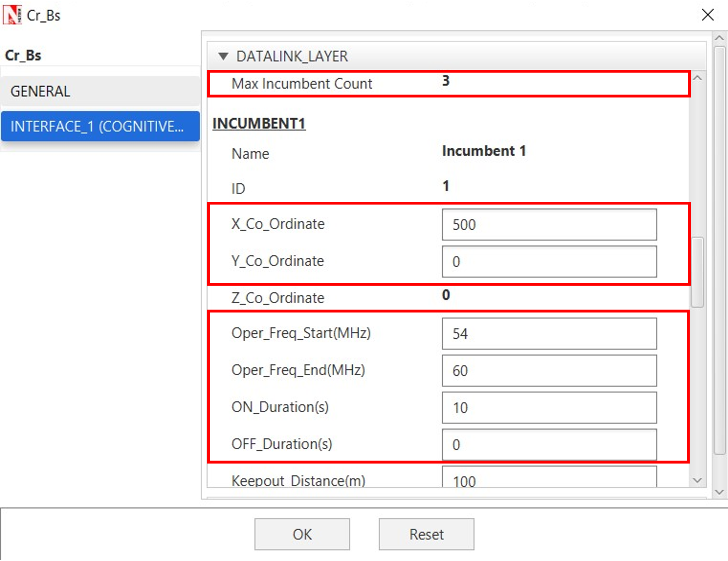Click the OK button
Viewport: 728px width, 561px height.
[302, 534]
